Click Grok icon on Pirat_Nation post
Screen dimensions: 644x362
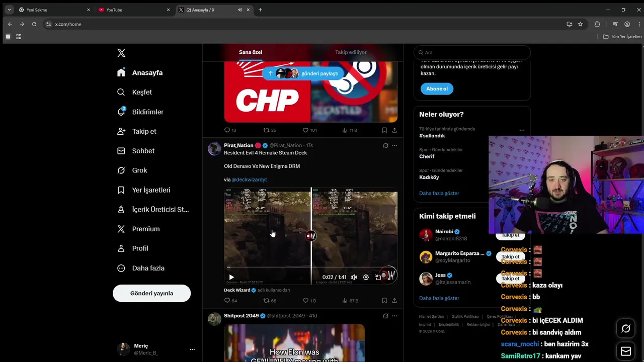[385, 146]
